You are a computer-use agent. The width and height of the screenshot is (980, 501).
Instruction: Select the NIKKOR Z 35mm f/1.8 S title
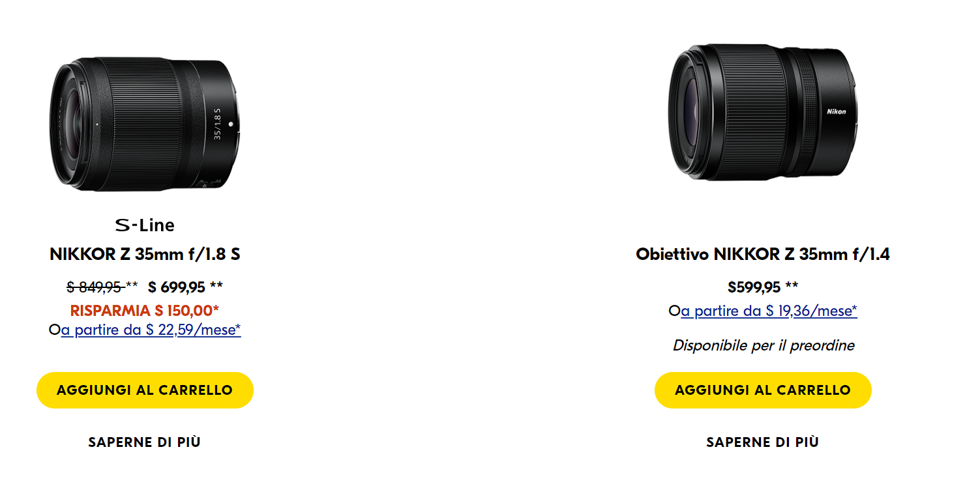tap(145, 254)
